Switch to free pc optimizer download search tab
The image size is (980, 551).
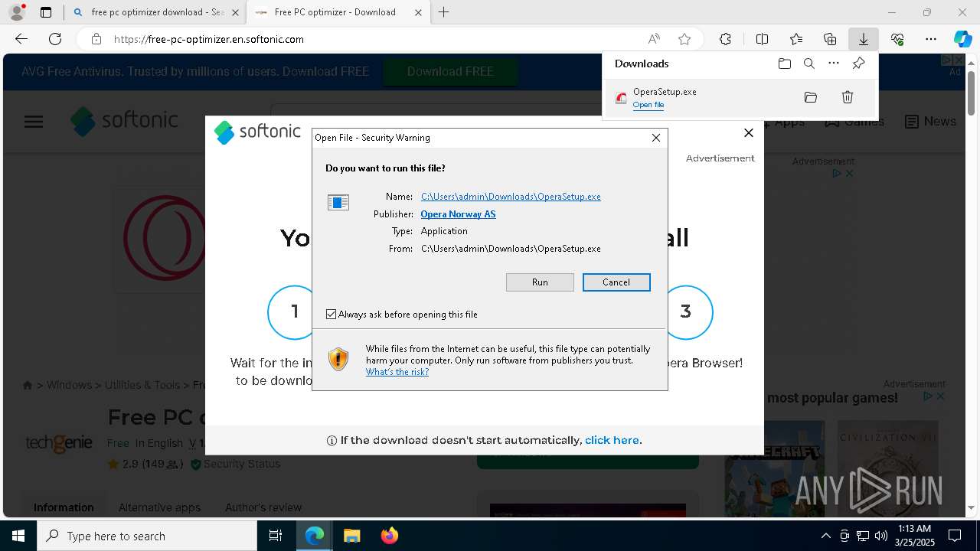click(x=156, y=12)
